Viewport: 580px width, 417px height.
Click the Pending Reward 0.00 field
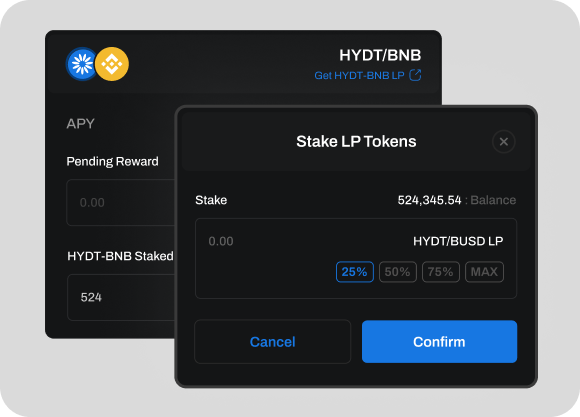pos(121,202)
